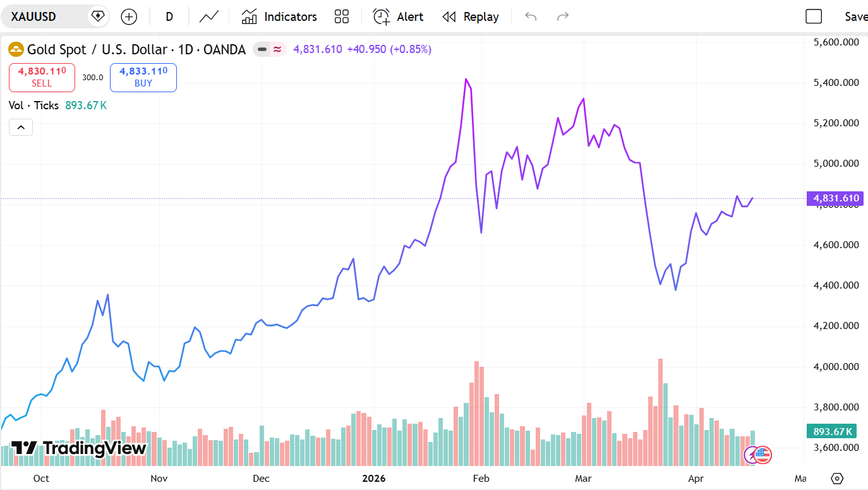Click the compare or add symbol plus icon

129,16
